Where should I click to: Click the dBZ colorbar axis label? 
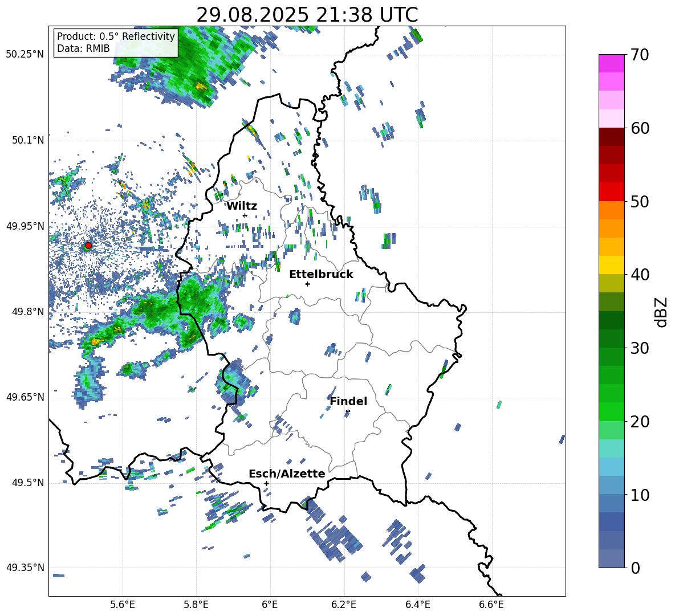[x=661, y=312]
